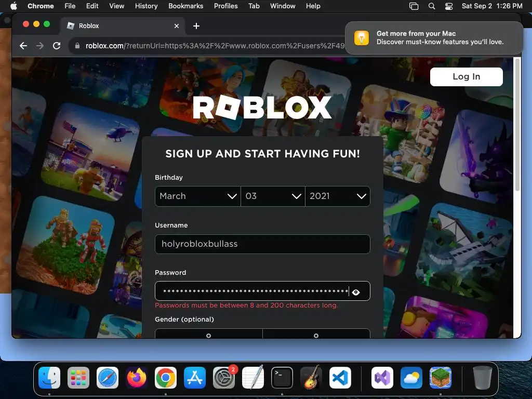Open the View menu
The image size is (532, 399).
tap(116, 6)
